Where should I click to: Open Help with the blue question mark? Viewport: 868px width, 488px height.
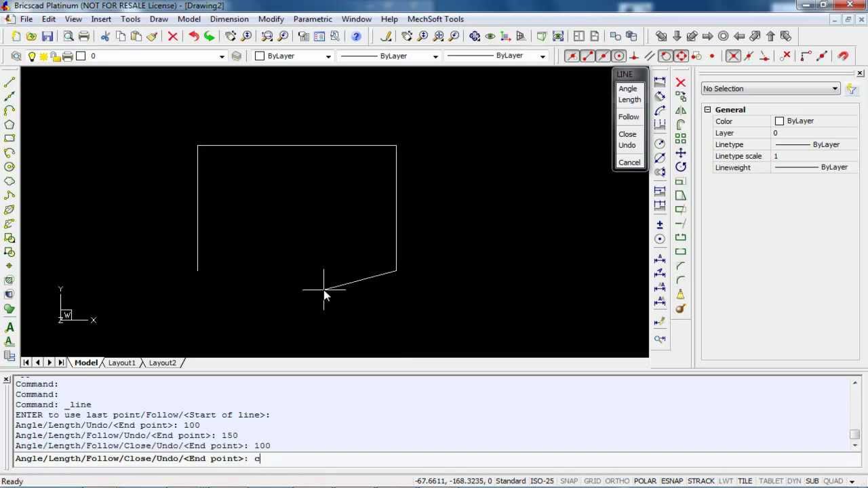tap(357, 36)
